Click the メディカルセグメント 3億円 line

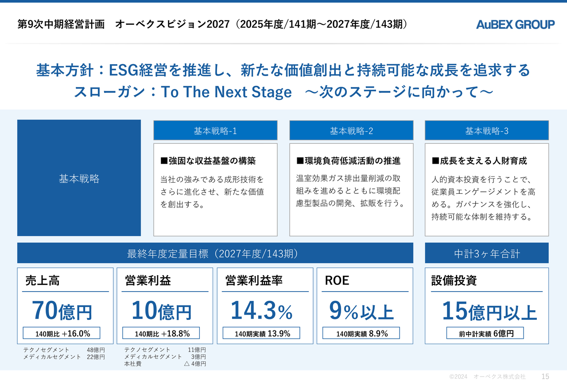coord(165,357)
